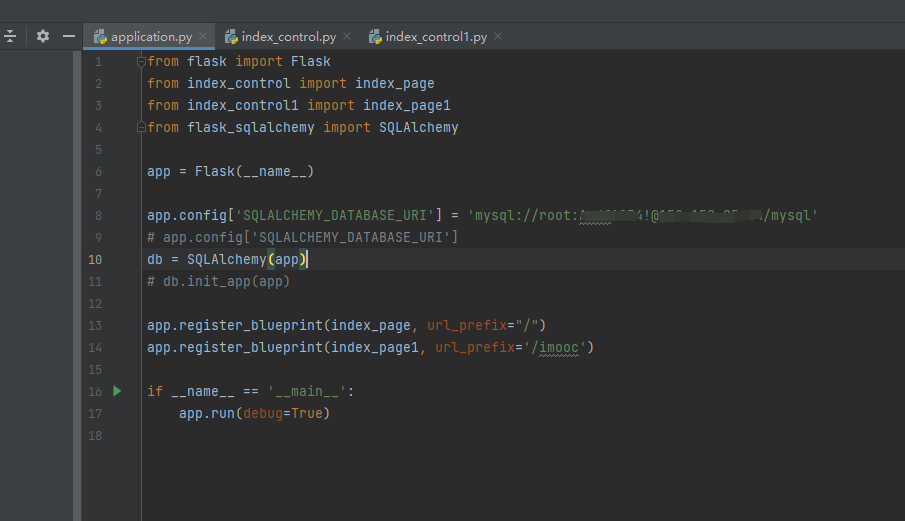
Task: Close the index_control.py tab
Action: coord(347,36)
